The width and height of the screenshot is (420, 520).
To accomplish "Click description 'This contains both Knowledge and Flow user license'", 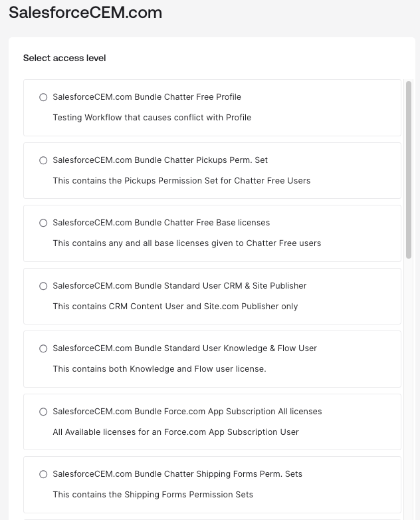I will [x=159, y=369].
